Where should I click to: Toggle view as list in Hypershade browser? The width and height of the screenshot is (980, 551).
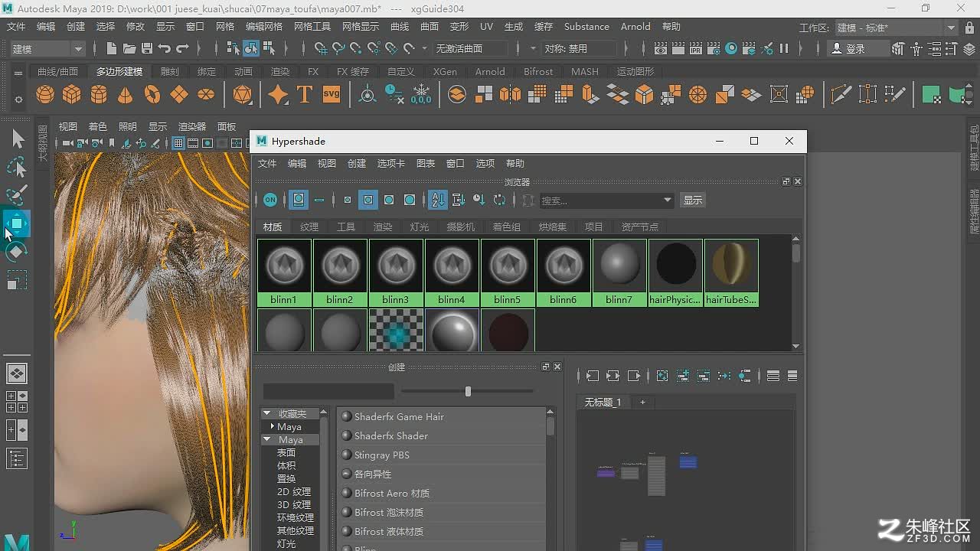(x=319, y=200)
